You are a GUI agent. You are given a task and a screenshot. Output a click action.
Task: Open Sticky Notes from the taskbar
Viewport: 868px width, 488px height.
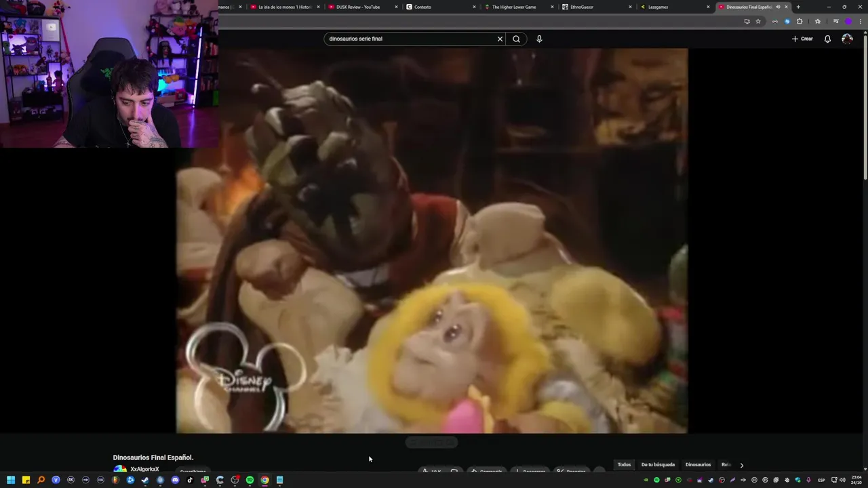(26, 480)
